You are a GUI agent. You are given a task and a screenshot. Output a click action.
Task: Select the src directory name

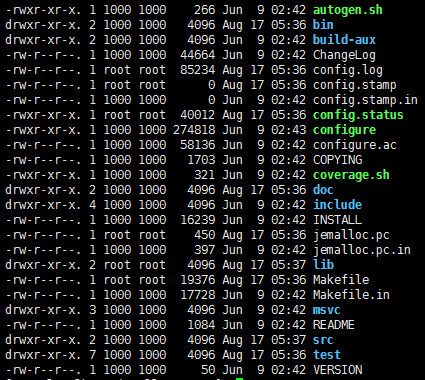[x=323, y=340]
